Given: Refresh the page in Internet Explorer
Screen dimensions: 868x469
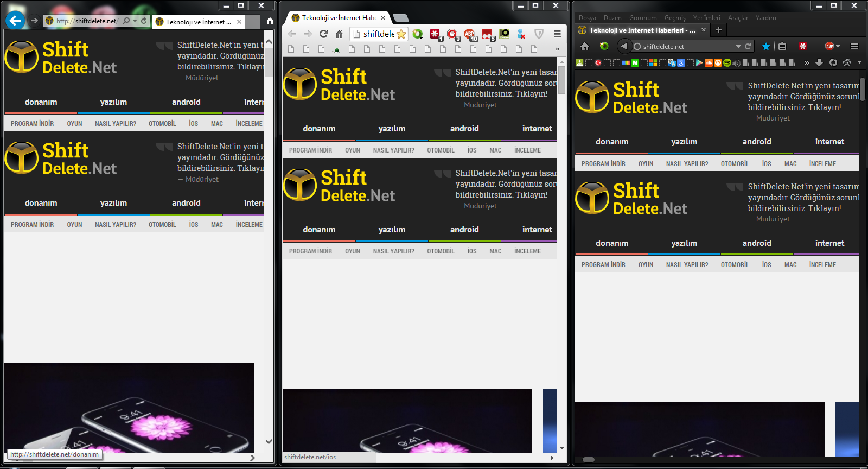Looking at the screenshot, I should tap(144, 21).
